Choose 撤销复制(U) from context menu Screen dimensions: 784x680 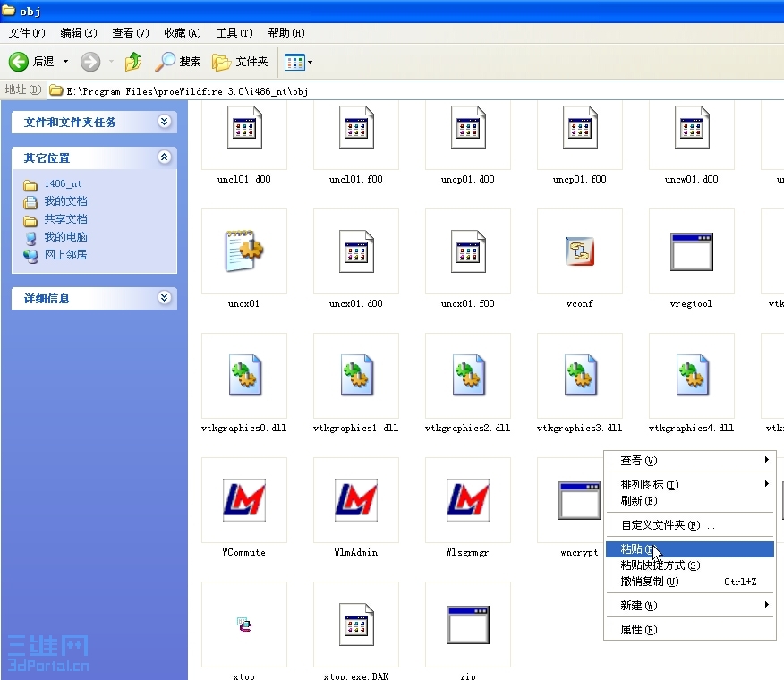690,582
